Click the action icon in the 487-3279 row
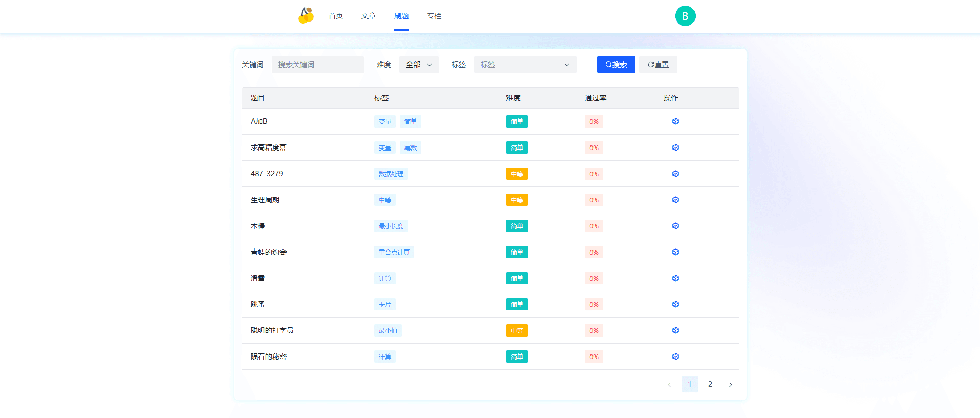 (x=676, y=174)
